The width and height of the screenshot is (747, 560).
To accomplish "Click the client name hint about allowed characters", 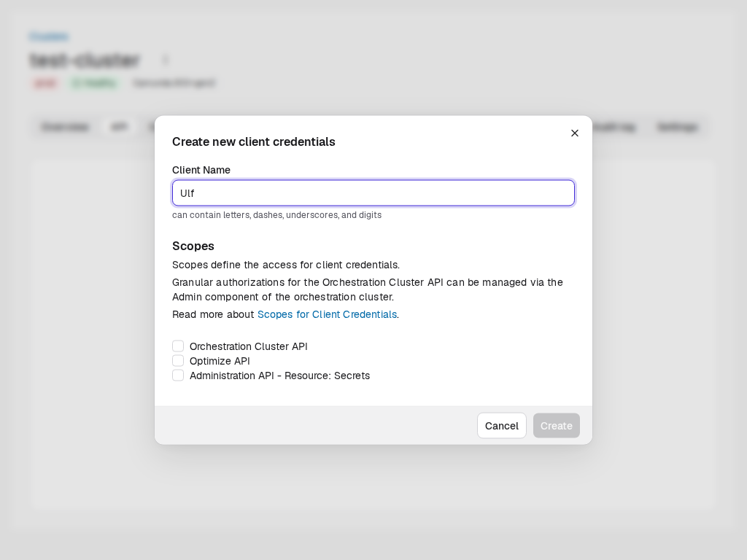I will coord(276,215).
